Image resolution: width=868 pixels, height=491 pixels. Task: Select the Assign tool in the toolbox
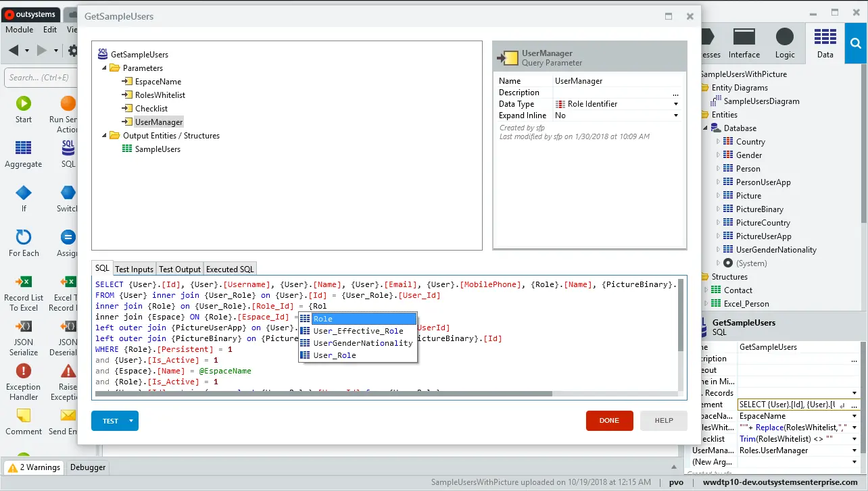(68, 244)
